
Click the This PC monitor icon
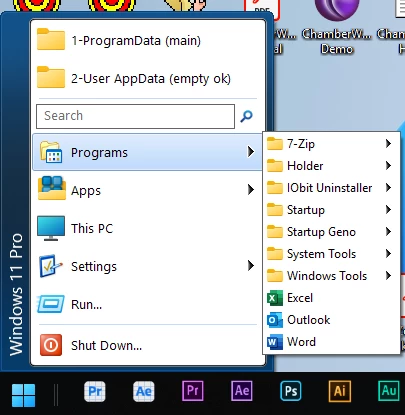click(x=51, y=228)
